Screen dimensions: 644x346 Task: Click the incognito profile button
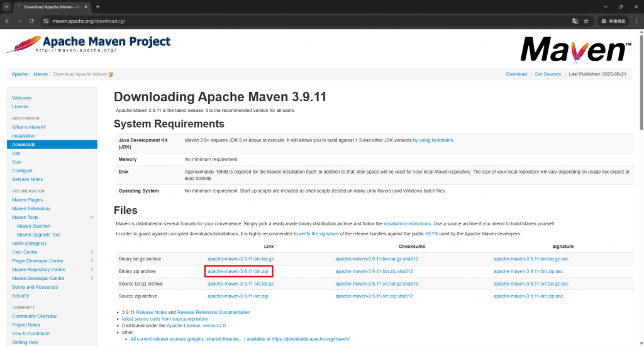(614, 21)
